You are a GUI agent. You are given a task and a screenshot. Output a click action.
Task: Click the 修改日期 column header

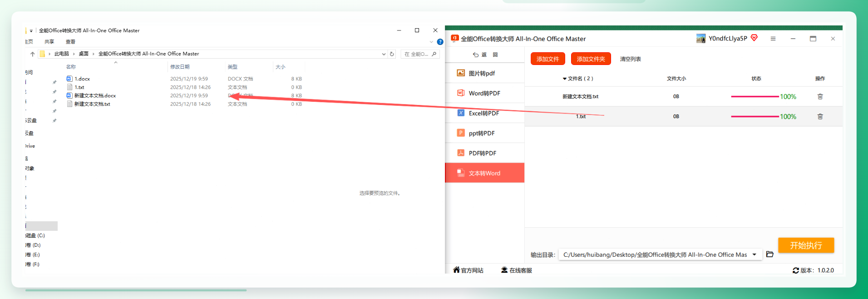[180, 67]
